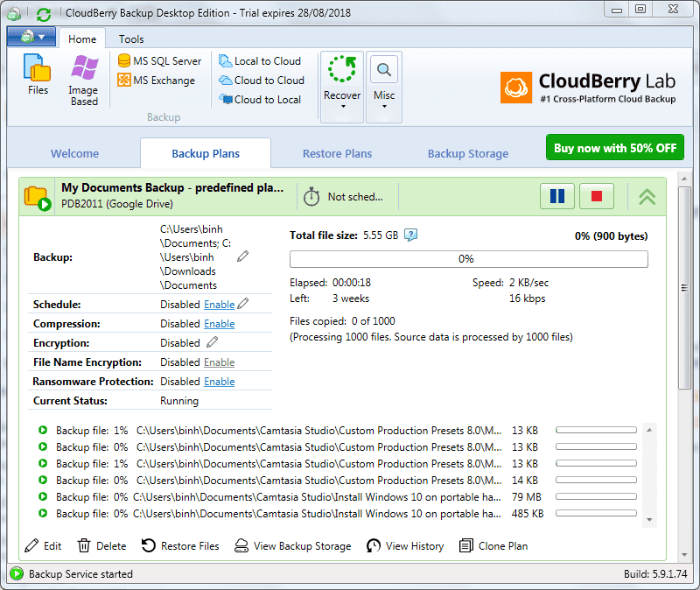Viewport: 700px width, 590px height.
Task: Click the refresh icon in title bar
Action: [x=43, y=14]
